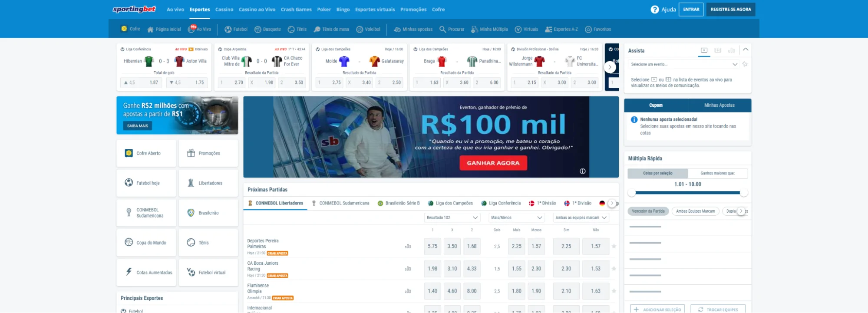Open the Mais/Menos market dropdown
Image resolution: width=868 pixels, height=313 pixels.
tap(517, 217)
